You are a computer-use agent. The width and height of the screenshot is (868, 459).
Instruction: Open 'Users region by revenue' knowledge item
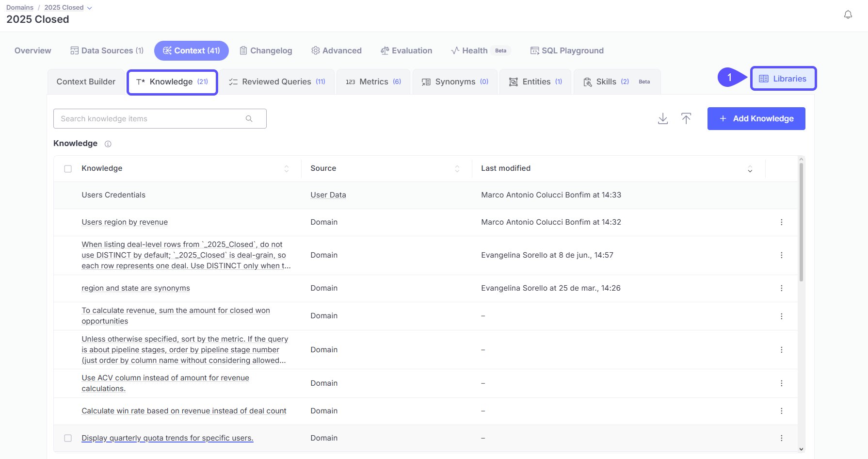point(125,222)
